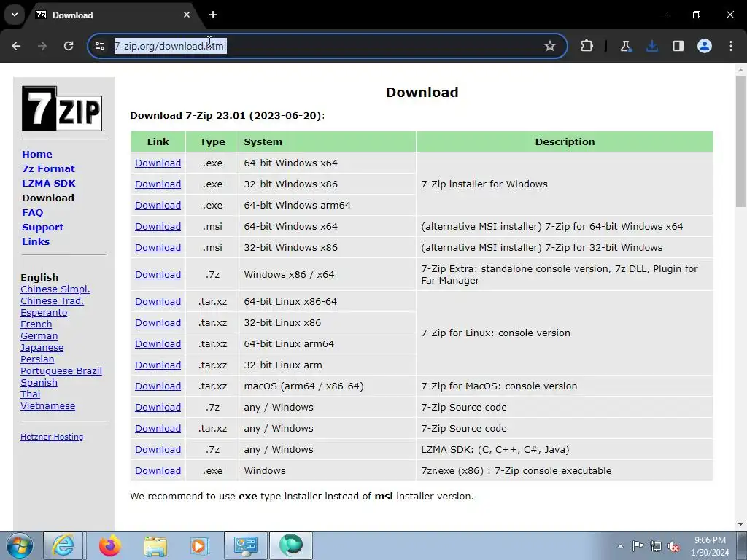This screenshot has height=560, width=747.
Task: Open the profile avatar icon
Action: click(x=705, y=46)
